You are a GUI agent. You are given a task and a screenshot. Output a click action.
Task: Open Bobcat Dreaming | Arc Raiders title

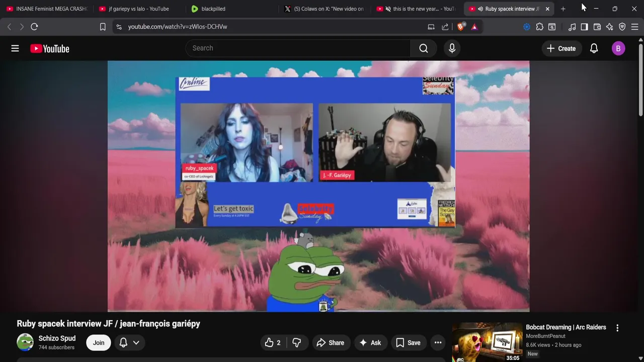tap(566, 327)
